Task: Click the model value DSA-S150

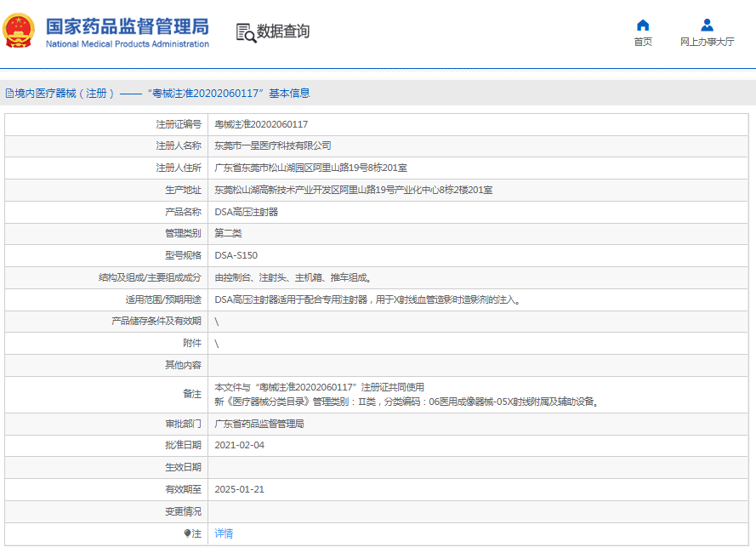Action: (x=236, y=255)
